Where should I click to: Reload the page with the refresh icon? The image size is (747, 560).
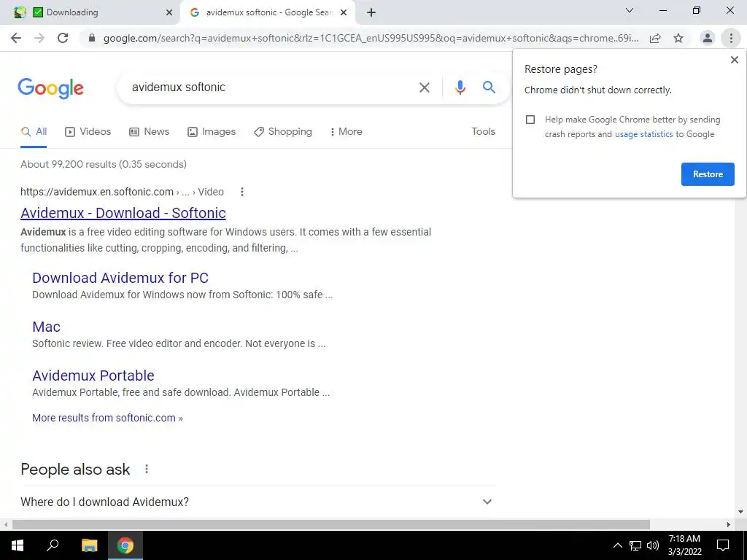(63, 38)
